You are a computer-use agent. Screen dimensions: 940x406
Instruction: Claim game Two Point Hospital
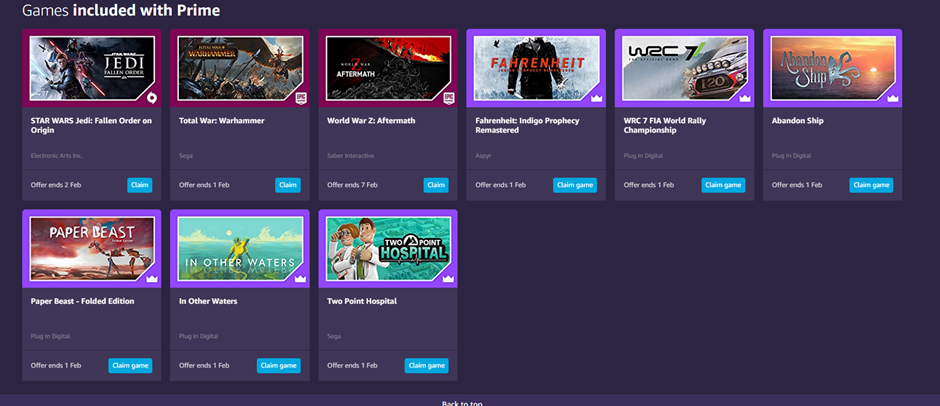click(426, 365)
